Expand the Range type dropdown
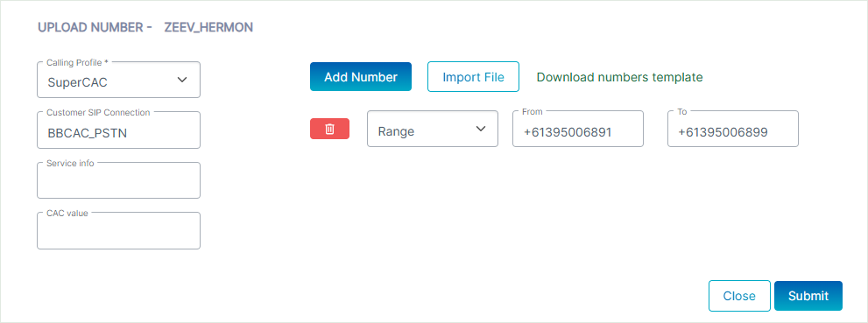 (x=433, y=129)
